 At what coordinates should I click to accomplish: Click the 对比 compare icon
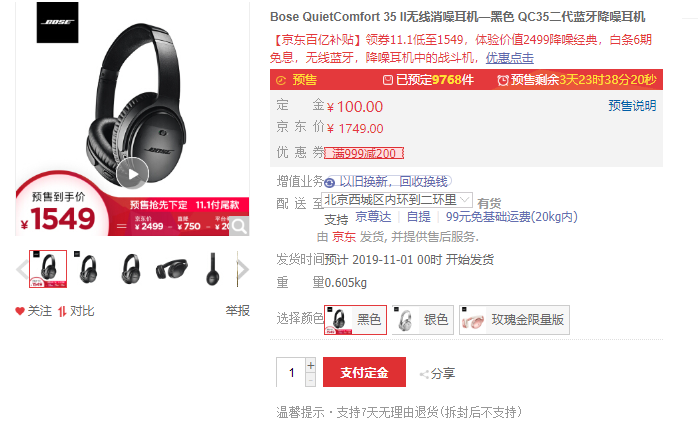point(62,311)
